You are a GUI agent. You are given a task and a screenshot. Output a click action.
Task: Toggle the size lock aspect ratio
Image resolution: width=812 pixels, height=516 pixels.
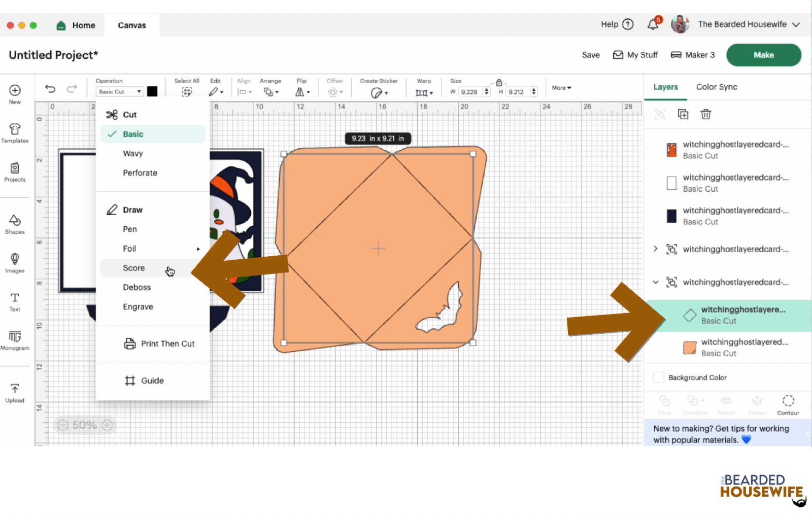tap(499, 82)
